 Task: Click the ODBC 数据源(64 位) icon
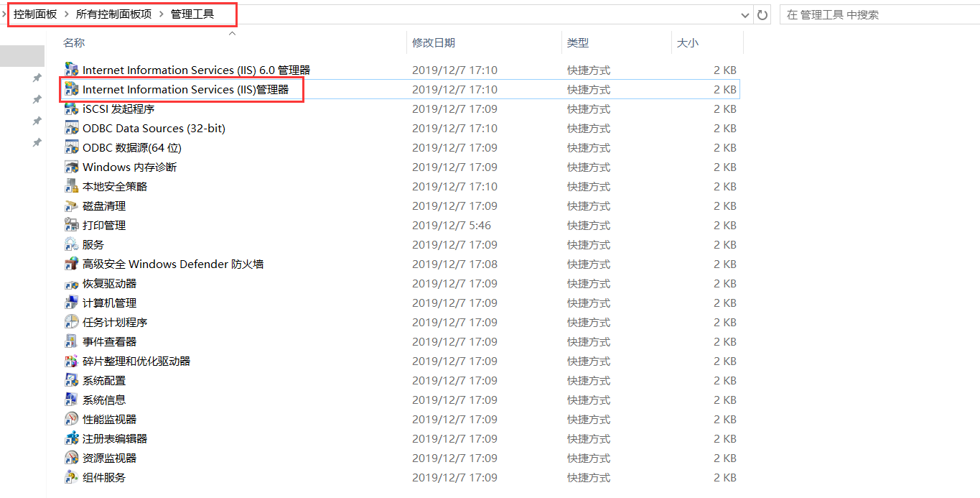[x=71, y=147]
